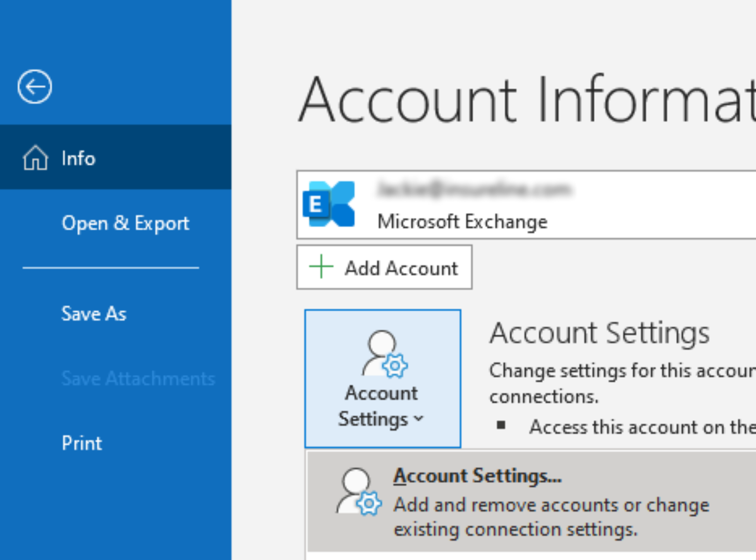Expand the Account Settings dropdown button

383,378
